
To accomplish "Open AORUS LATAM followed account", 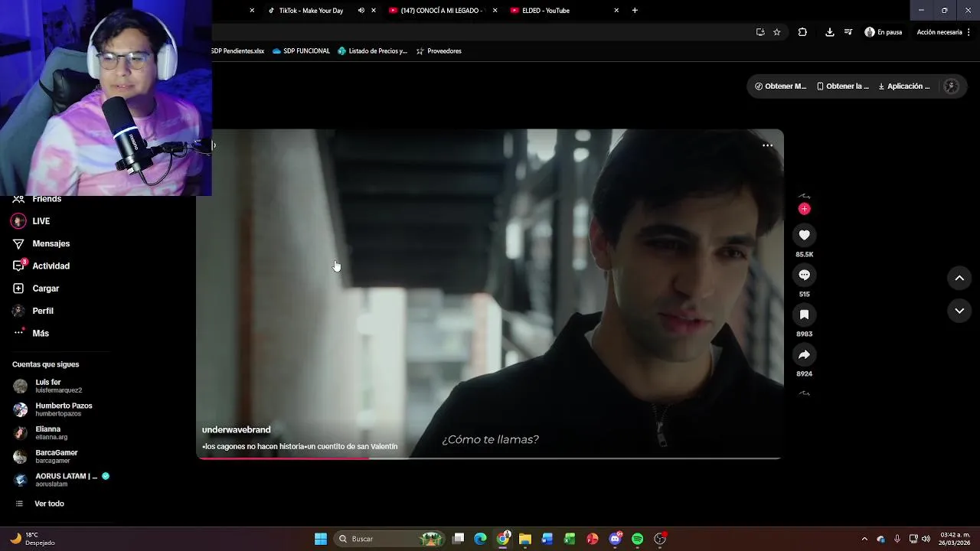I will click(61, 480).
